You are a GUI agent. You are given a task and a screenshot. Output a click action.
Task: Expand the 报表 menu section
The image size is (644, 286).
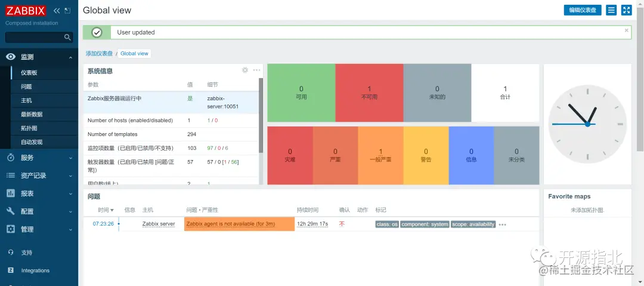point(70,194)
